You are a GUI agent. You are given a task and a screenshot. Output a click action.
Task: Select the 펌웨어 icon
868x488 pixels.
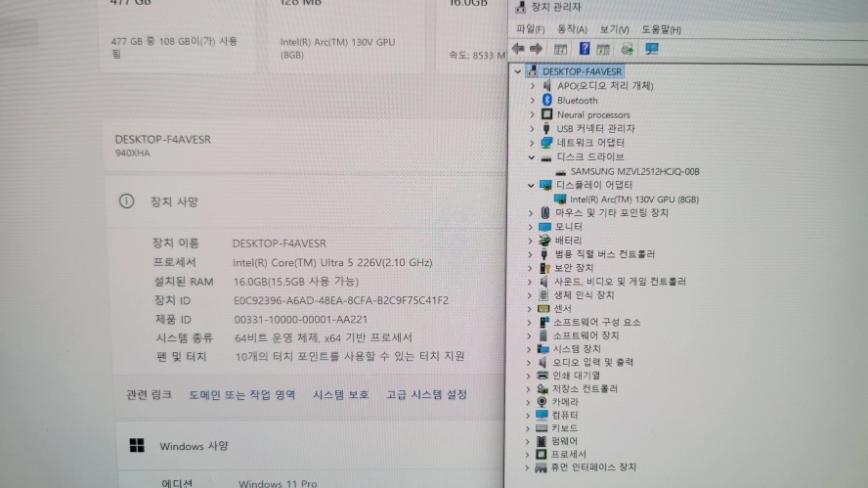[x=542, y=441]
